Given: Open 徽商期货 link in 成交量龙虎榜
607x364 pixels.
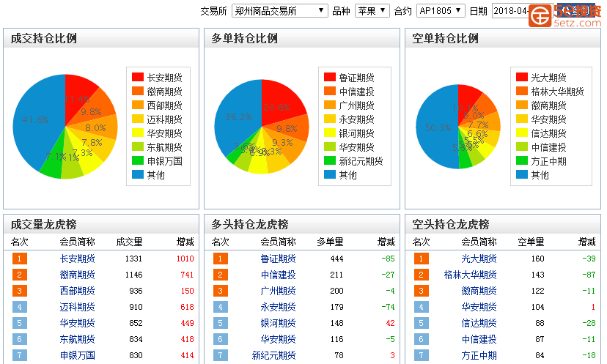Looking at the screenshot, I should pyautogui.click(x=77, y=275).
